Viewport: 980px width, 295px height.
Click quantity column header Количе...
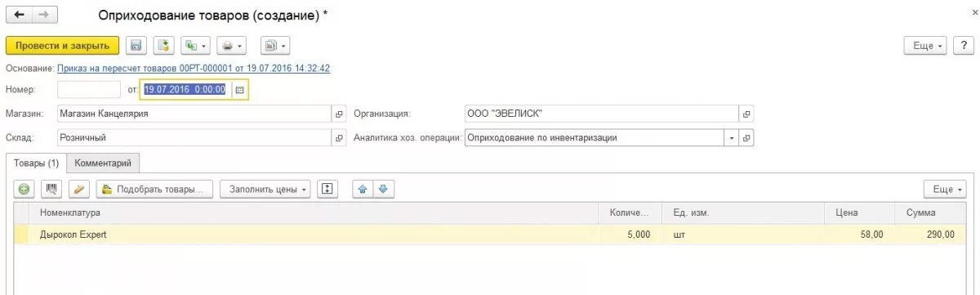point(631,213)
